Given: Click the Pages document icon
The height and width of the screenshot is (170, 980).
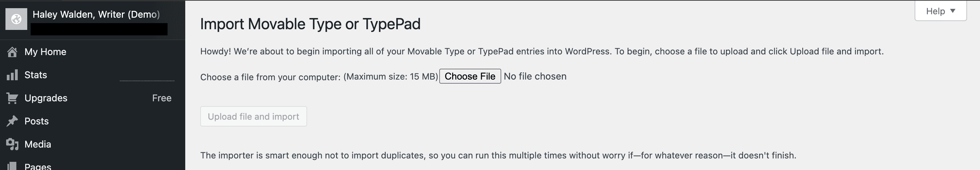Looking at the screenshot, I should [x=12, y=166].
